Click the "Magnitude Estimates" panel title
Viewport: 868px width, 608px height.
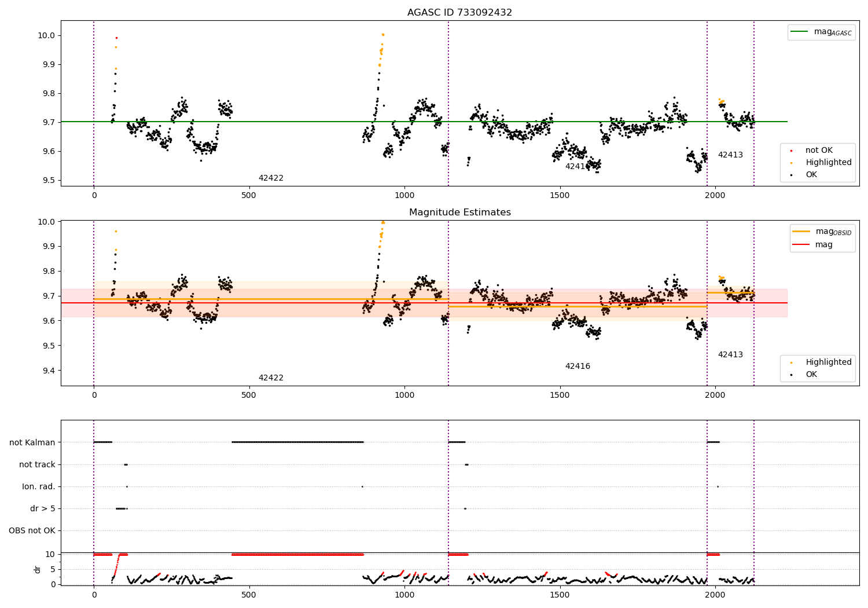(459, 213)
